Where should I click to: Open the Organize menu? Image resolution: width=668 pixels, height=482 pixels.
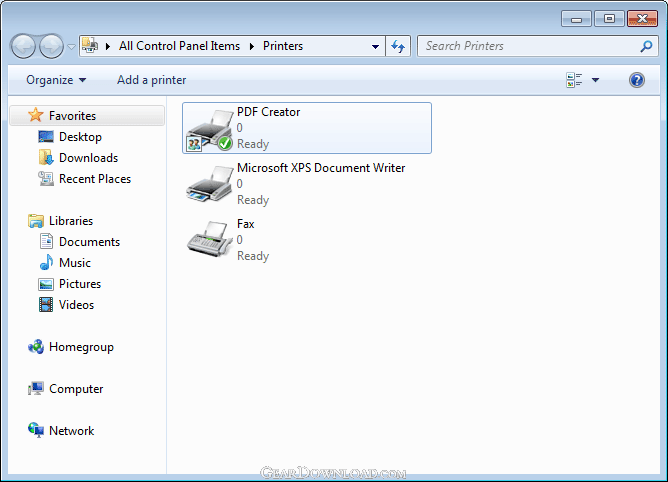click(x=56, y=80)
